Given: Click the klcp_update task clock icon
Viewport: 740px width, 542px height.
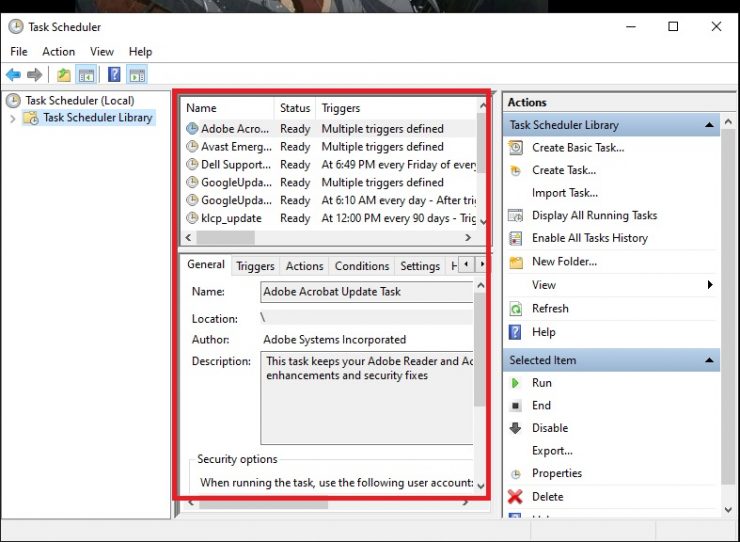Looking at the screenshot, I should (x=192, y=218).
